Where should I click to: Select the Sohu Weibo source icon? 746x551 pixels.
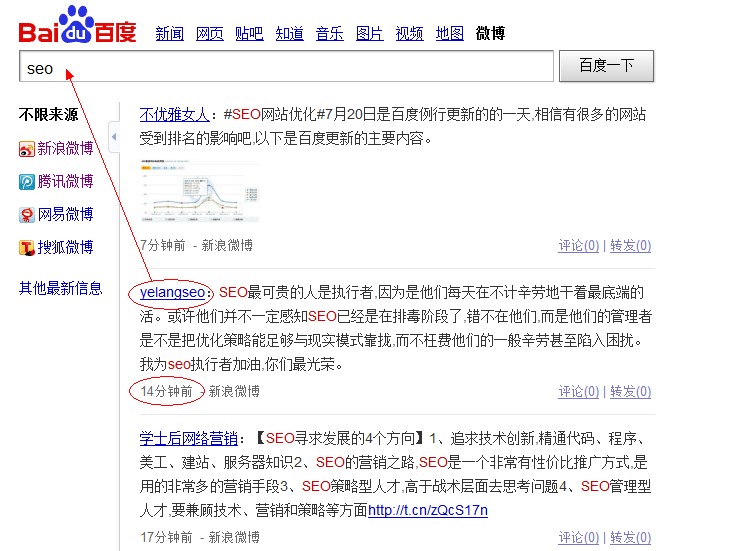27,248
